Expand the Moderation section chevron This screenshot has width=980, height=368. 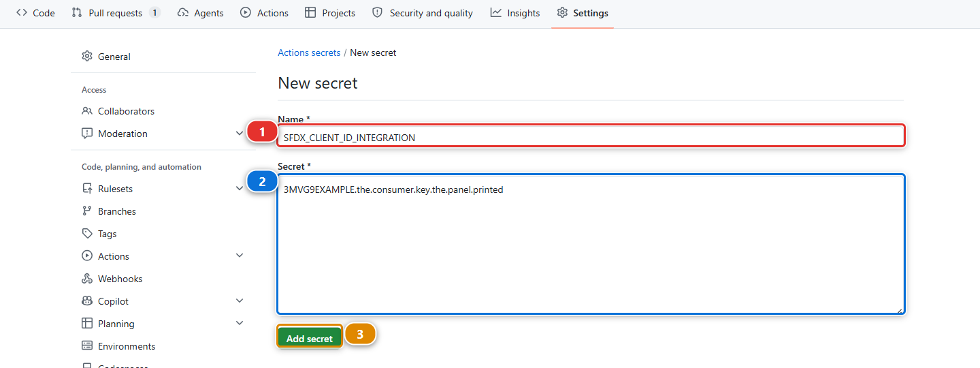[240, 134]
